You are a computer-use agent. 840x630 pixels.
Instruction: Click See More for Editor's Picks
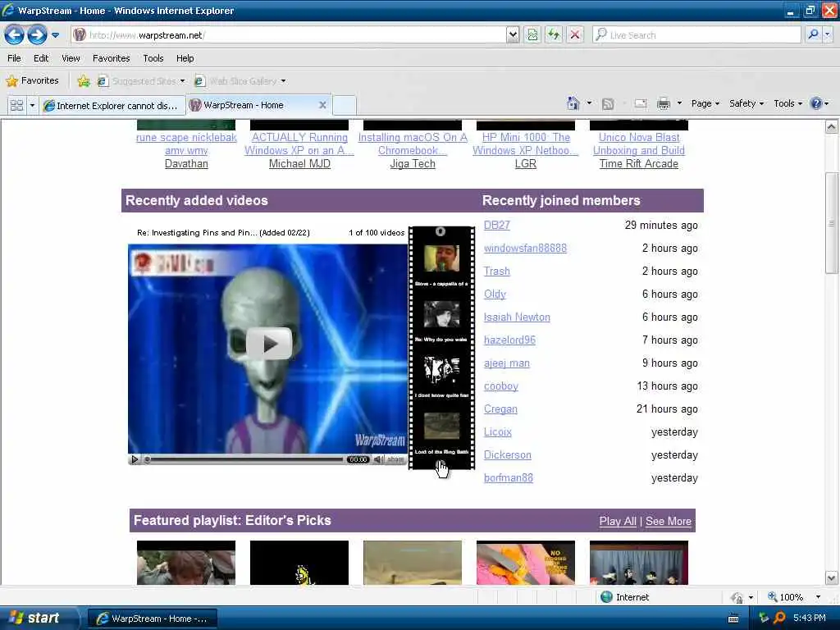668,521
